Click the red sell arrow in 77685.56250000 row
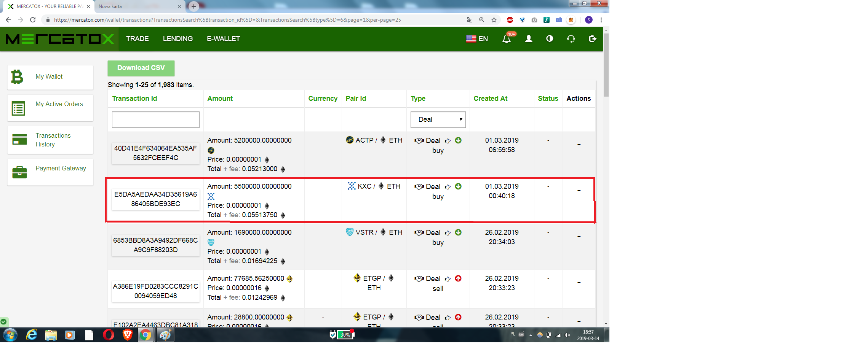The height and width of the screenshot is (364, 868). point(458,278)
